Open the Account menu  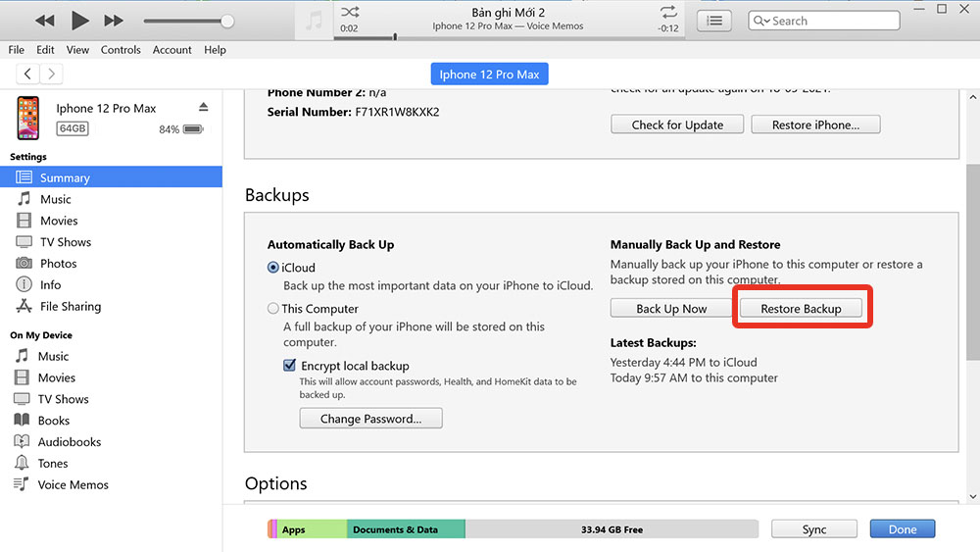171,50
